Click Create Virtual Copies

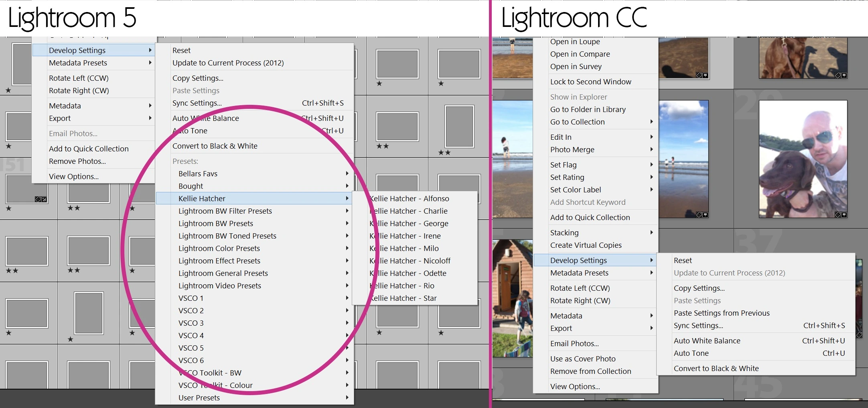pos(596,245)
